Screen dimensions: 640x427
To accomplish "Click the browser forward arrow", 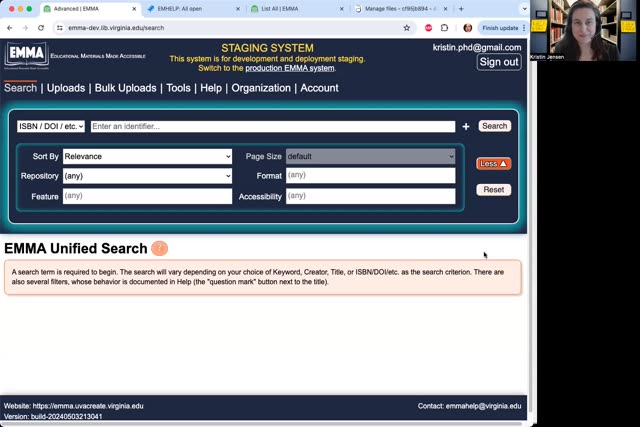I will tap(25, 28).
